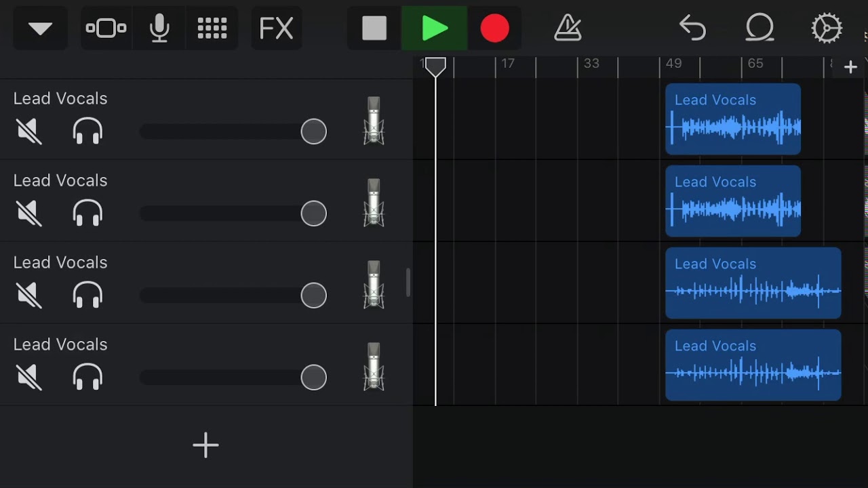This screenshot has height=488, width=868.
Task: Mute the first Lead Vocals track
Action: click(29, 131)
